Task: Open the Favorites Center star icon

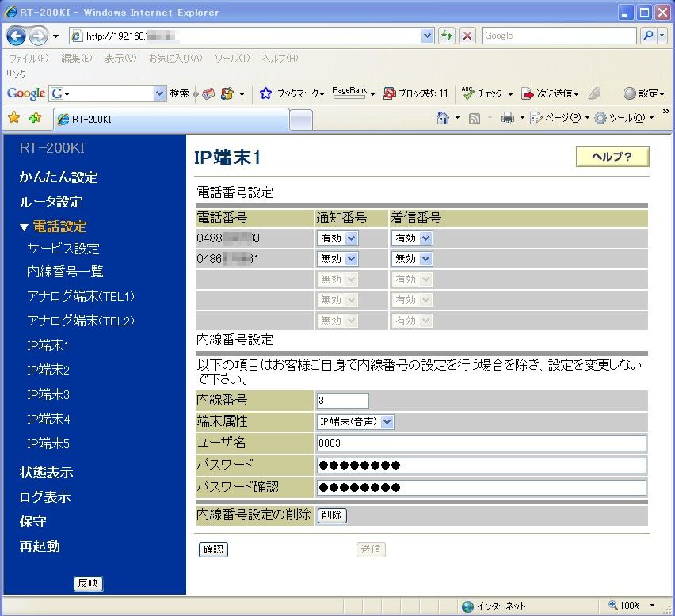Action: tap(15, 116)
